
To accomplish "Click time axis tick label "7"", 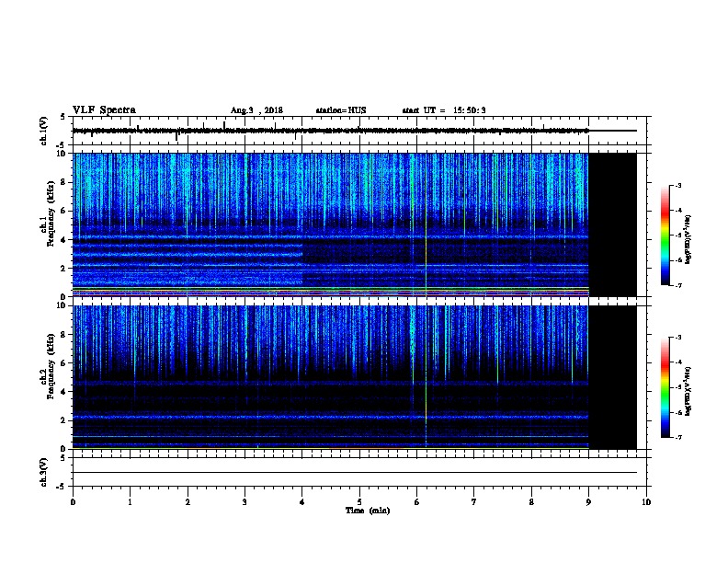I will coord(474,502).
